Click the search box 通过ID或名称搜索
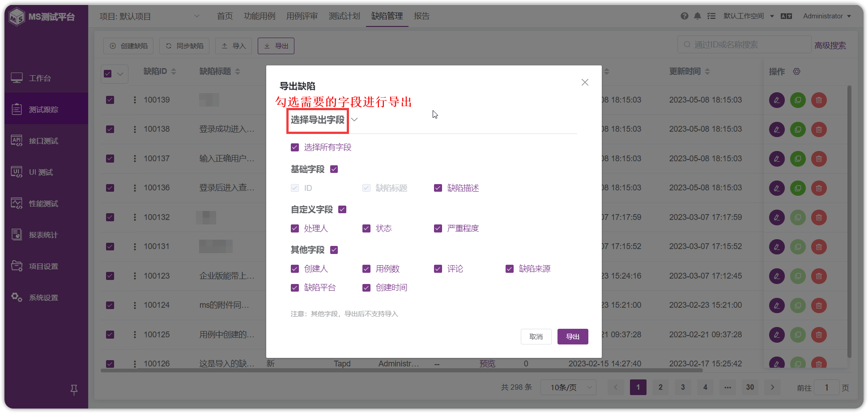The height and width of the screenshot is (413, 868). coord(745,45)
